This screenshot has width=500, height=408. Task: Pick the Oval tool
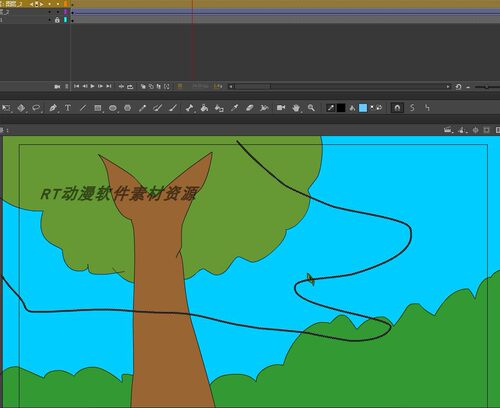pos(113,108)
